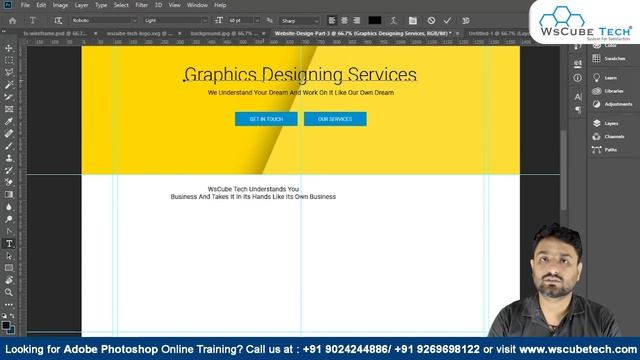This screenshot has width=640, height=360.
Task: Select the Frame tool
Action: (9, 109)
